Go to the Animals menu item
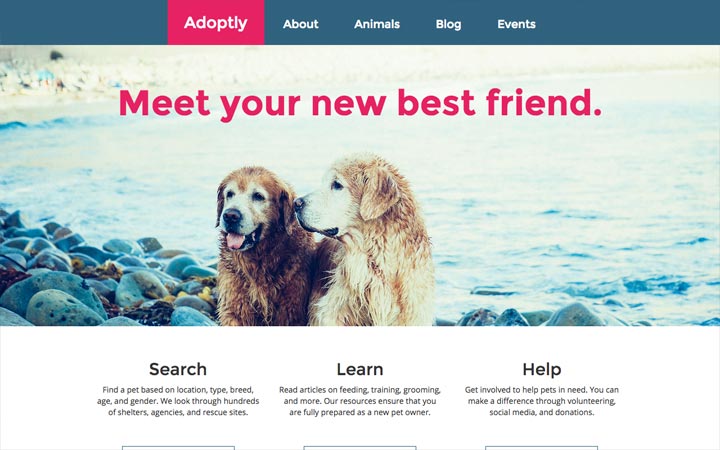The height and width of the screenshot is (450, 720). coord(377,24)
